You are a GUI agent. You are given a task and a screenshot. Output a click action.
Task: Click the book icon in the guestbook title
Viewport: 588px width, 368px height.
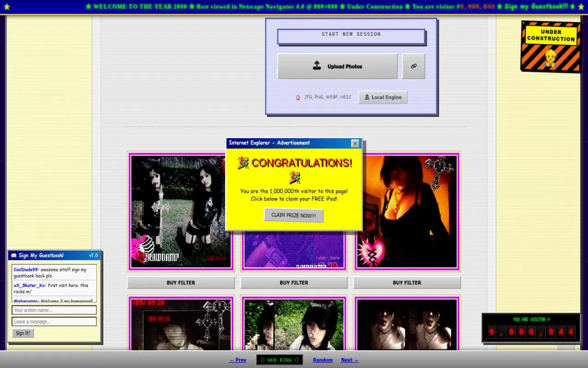14,255
